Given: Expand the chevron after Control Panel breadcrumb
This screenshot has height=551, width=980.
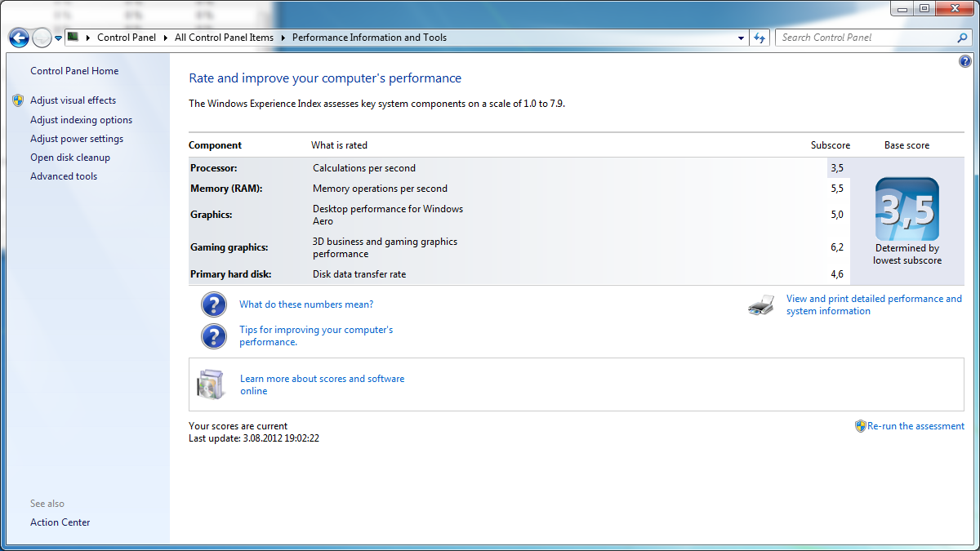Looking at the screenshot, I should pos(166,38).
